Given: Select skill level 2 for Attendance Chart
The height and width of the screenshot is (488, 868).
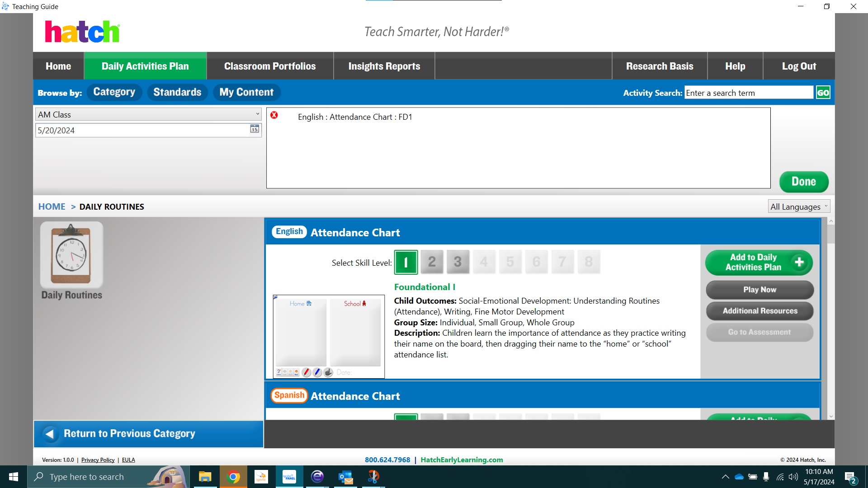Looking at the screenshot, I should (432, 262).
